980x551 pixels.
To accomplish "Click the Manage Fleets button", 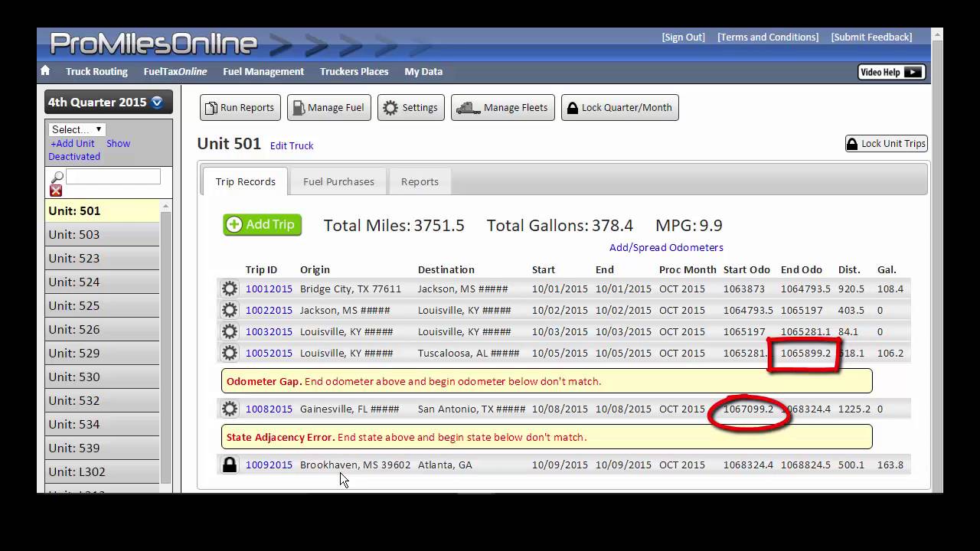I will click(x=503, y=108).
